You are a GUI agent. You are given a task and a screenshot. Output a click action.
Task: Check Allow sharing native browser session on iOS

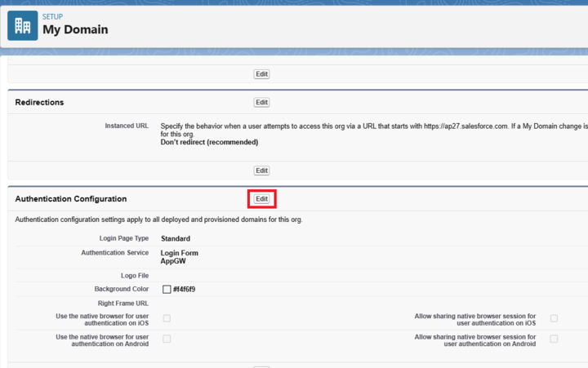(x=554, y=318)
